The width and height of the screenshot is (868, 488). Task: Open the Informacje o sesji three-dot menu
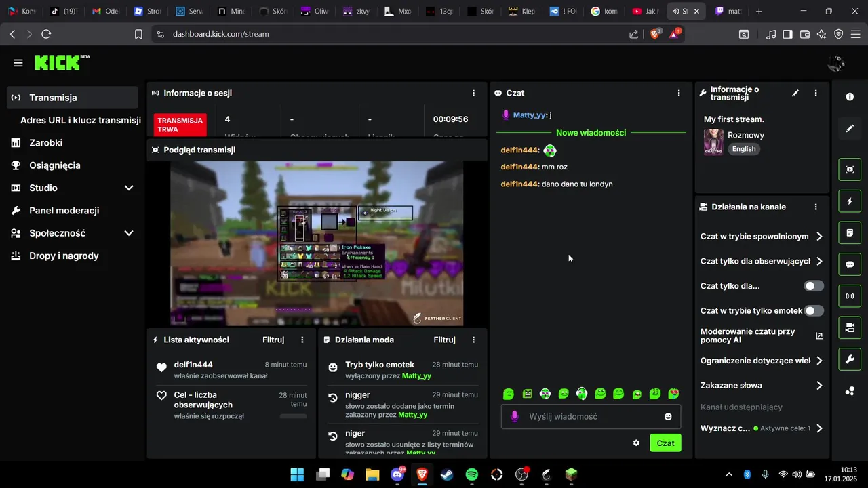click(x=473, y=93)
